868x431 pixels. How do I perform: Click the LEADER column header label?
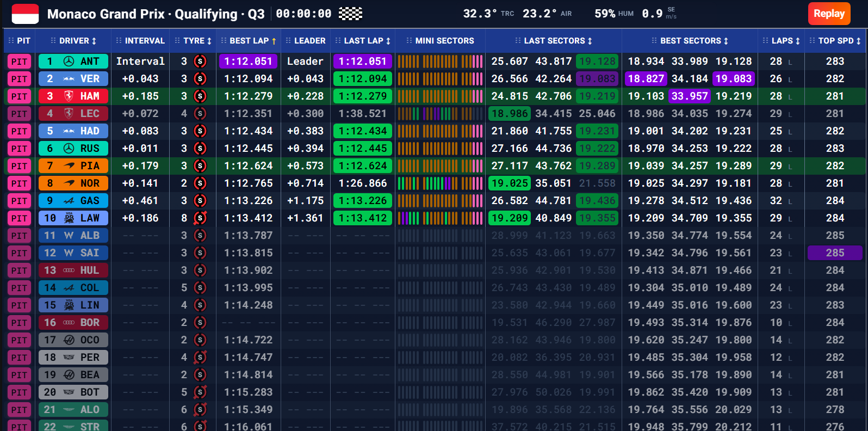(310, 41)
